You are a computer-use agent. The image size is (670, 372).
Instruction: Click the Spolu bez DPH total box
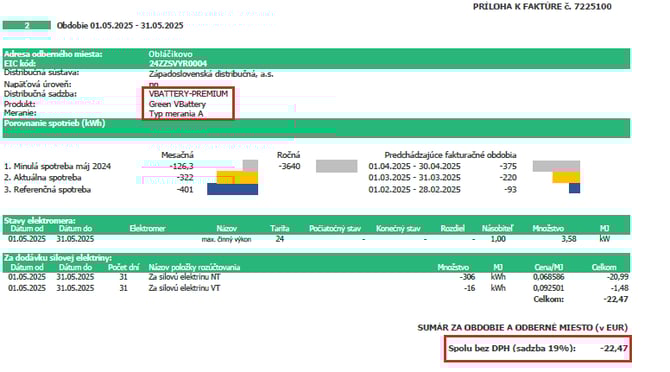click(538, 349)
